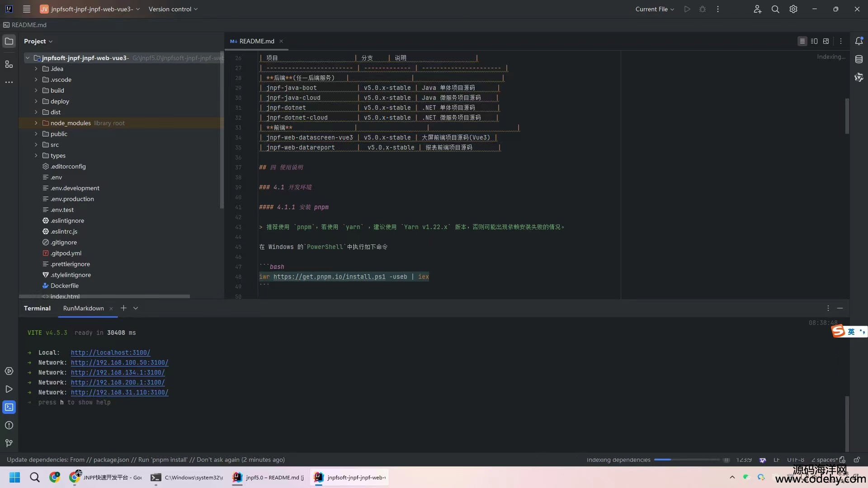Select the README.md editor tab
Viewport: 868px width, 488px height.
coord(256,41)
